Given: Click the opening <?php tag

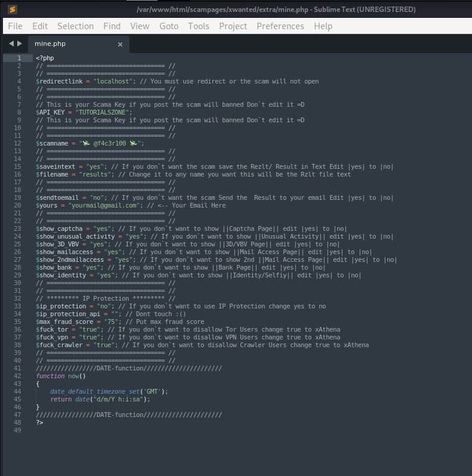Looking at the screenshot, I should click(45, 58).
